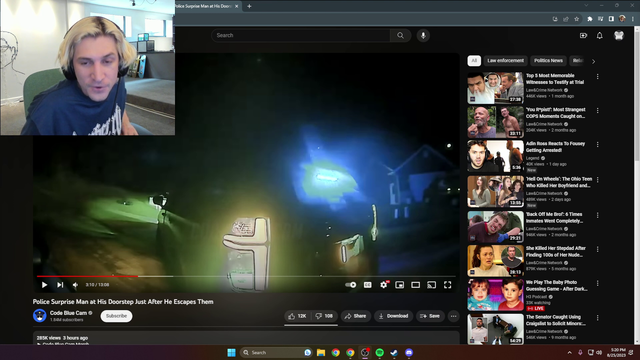Open a new browser tab

click(249, 6)
